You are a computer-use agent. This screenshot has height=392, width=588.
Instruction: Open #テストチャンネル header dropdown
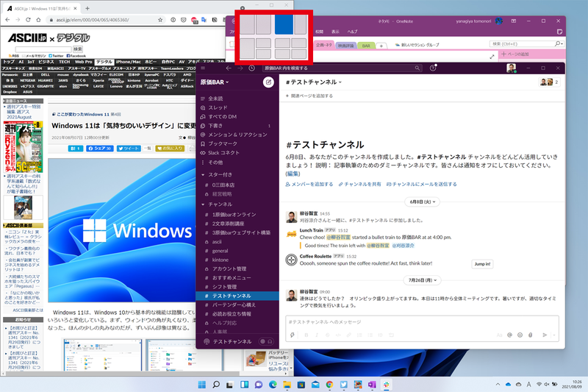[x=314, y=82]
